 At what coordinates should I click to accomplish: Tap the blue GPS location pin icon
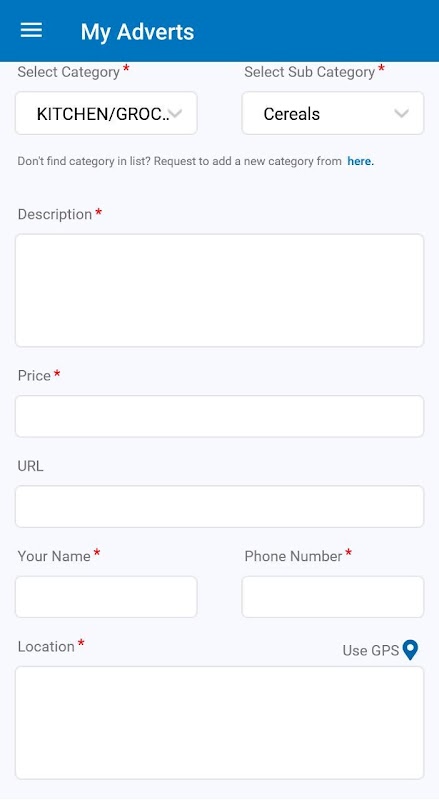click(x=410, y=650)
